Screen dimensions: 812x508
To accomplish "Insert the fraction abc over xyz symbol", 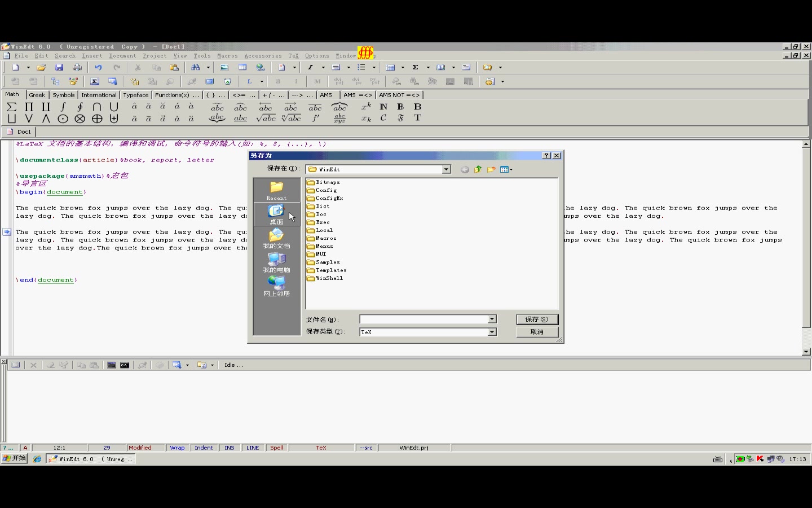I will 339,118.
